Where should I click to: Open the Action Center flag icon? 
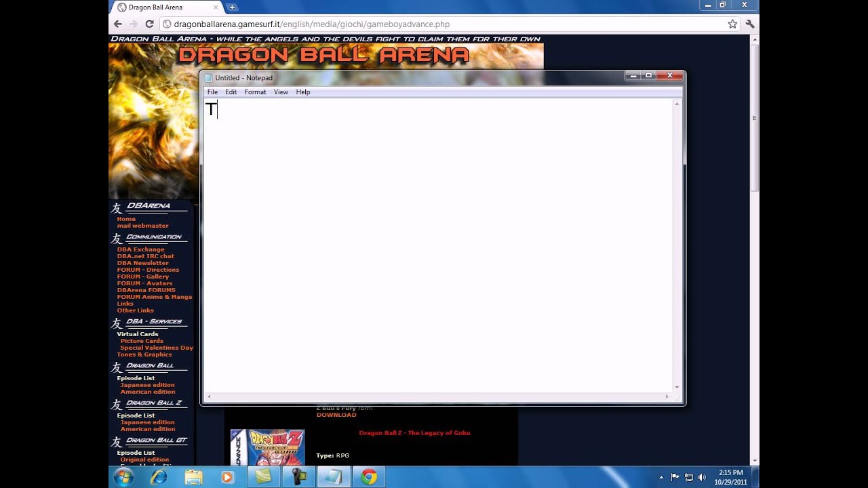click(675, 477)
